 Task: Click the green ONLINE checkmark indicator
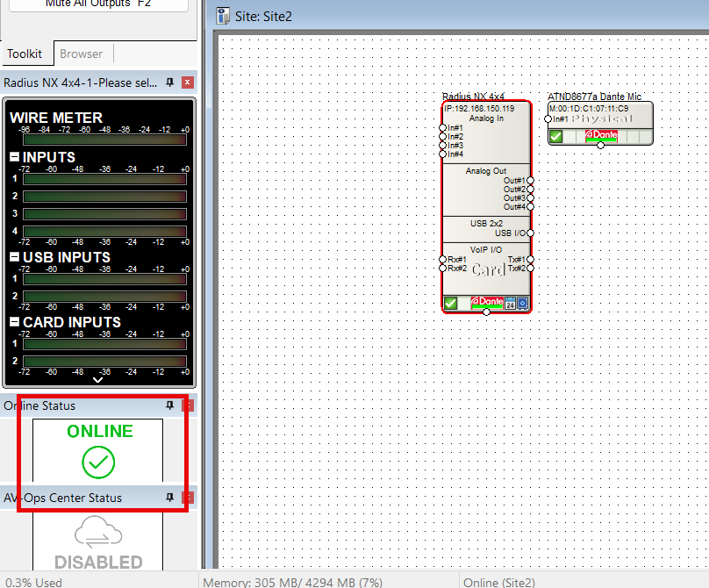[98, 463]
